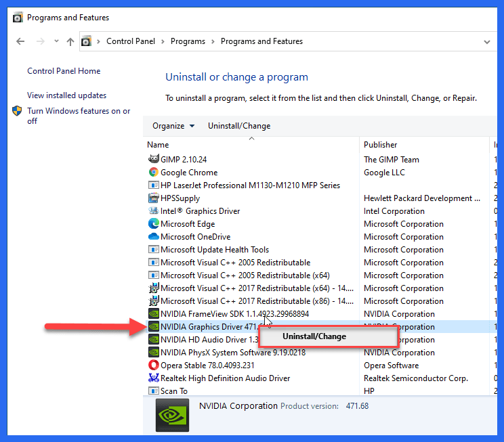Select the HP LaserJet Professional M1130-M1210 entry
This screenshot has width=504, height=442.
click(250, 185)
